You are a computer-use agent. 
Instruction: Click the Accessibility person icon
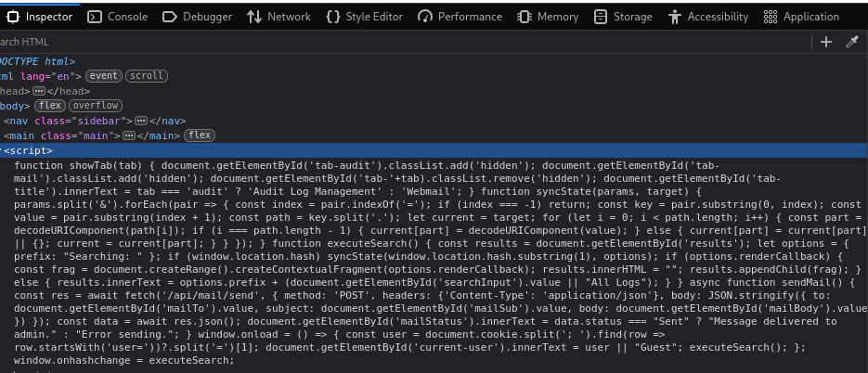coord(674,17)
